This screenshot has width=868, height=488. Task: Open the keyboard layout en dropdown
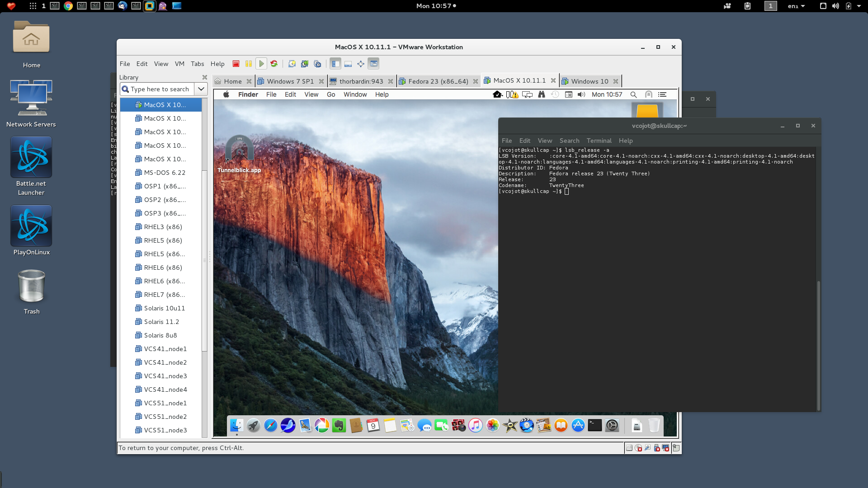point(796,6)
